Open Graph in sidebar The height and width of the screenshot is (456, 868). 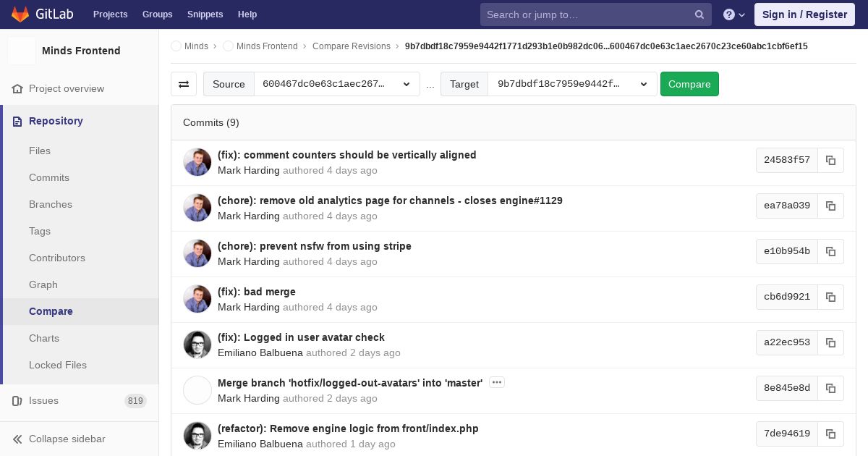(x=43, y=284)
